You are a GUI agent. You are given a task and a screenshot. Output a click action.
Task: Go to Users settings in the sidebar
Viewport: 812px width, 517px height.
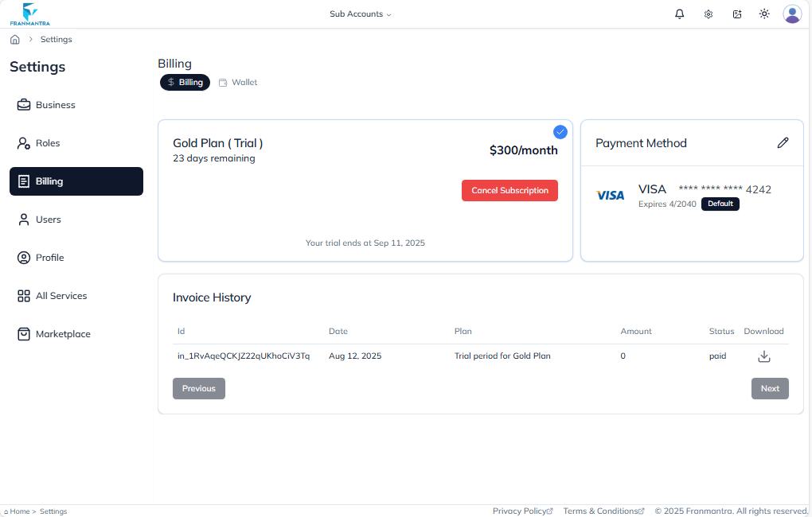[48, 219]
